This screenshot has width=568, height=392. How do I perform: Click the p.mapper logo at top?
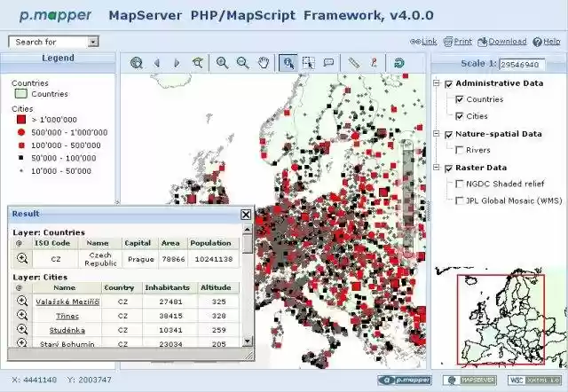[x=55, y=15]
